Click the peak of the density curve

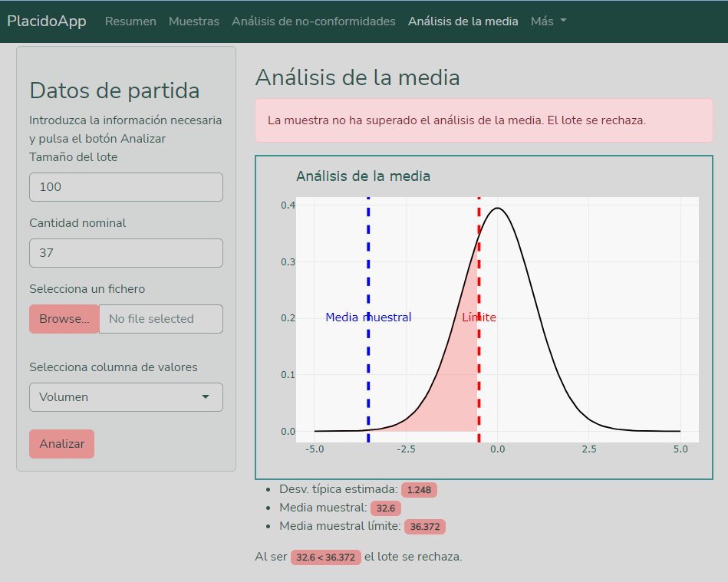click(x=498, y=208)
